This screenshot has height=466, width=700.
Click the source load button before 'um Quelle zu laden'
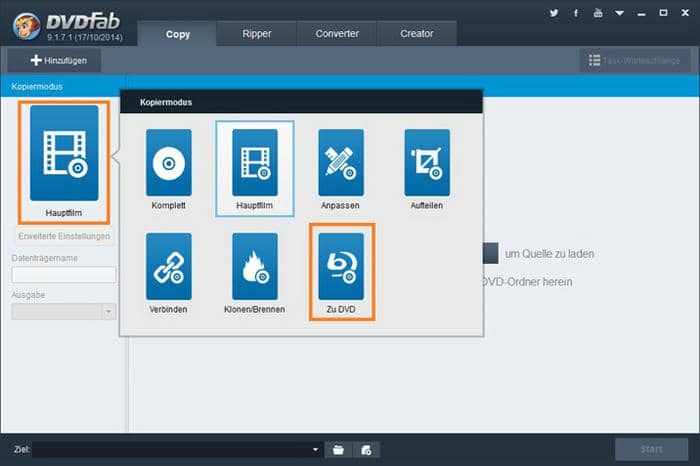(491, 254)
